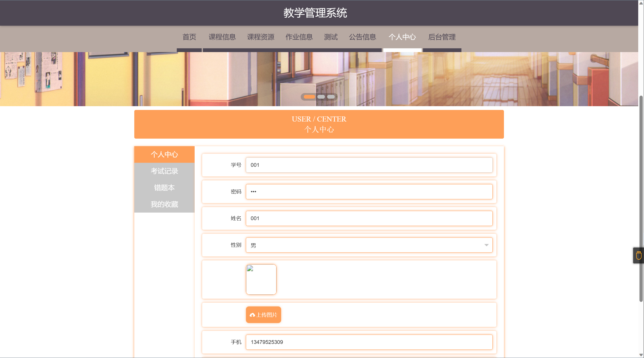Select 错题本 from the side menu

(164, 188)
